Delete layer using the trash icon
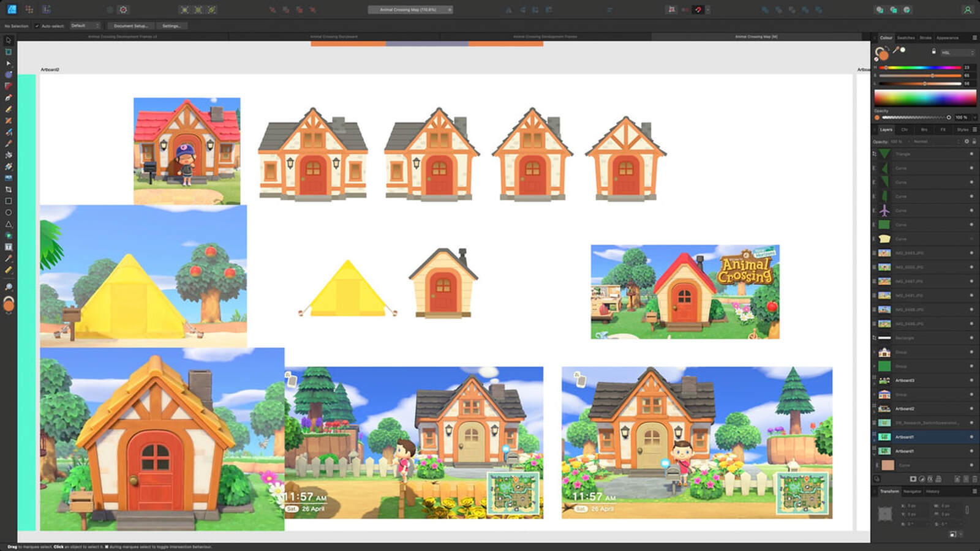This screenshot has height=551, width=980. pos(974,479)
